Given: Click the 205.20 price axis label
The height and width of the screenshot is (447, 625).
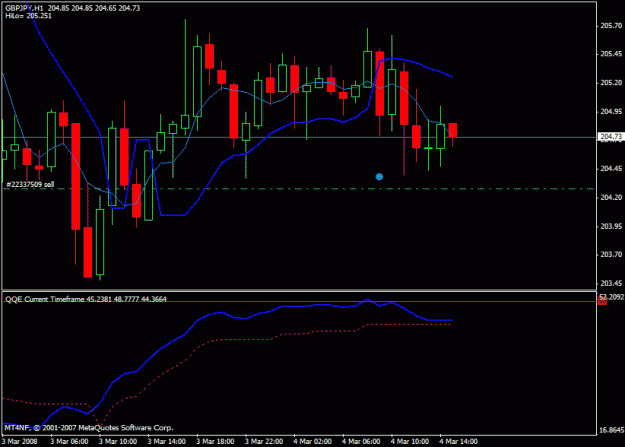Looking at the screenshot, I should pyautogui.click(x=611, y=83).
